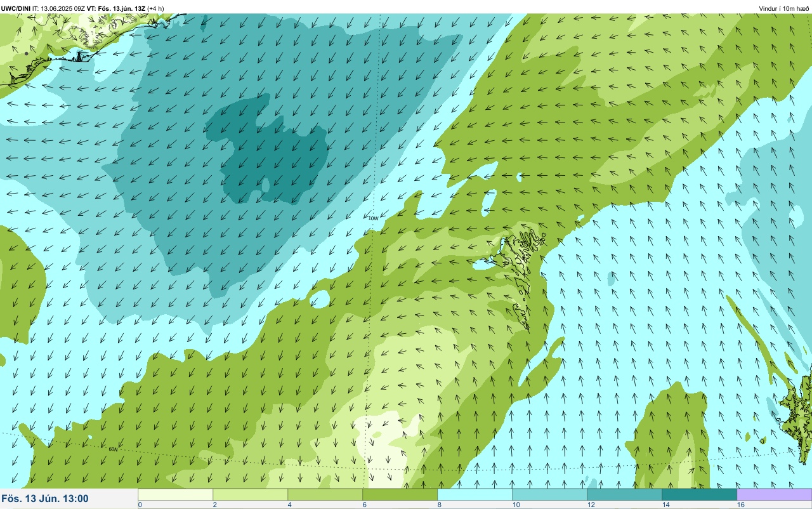Viewport: 812px width, 509px height.
Task: Click legend scale value '0'
Action: point(140,505)
